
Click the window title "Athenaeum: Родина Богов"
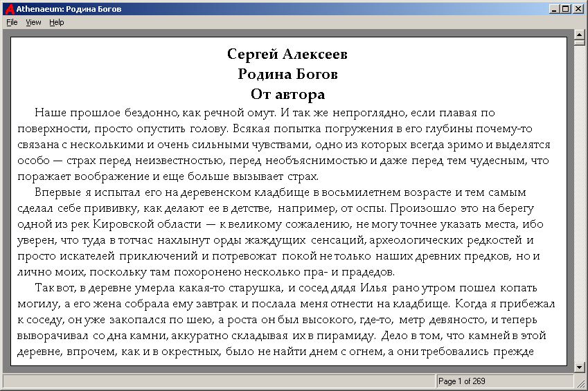pos(69,9)
